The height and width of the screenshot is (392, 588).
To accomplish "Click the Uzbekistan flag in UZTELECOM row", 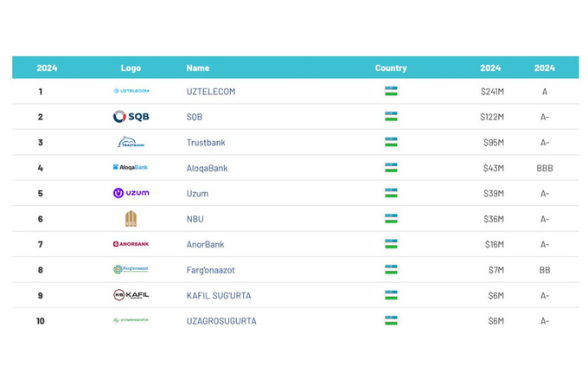I will [391, 91].
